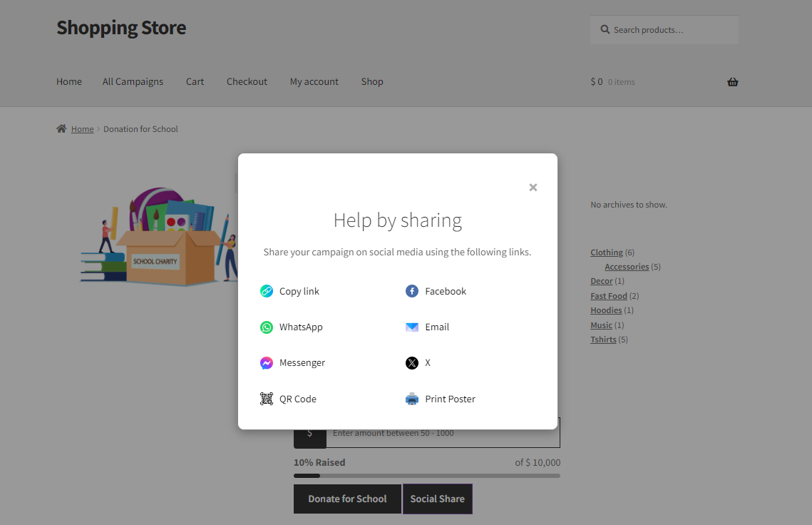Viewport: 812px width, 525px height.
Task: Close the Help by sharing dialog
Action: click(x=533, y=187)
